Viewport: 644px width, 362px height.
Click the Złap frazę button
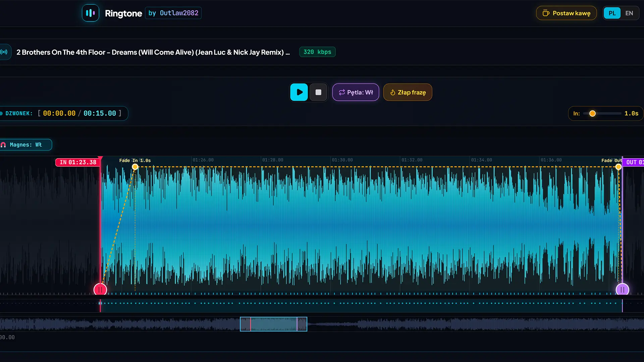pos(408,92)
